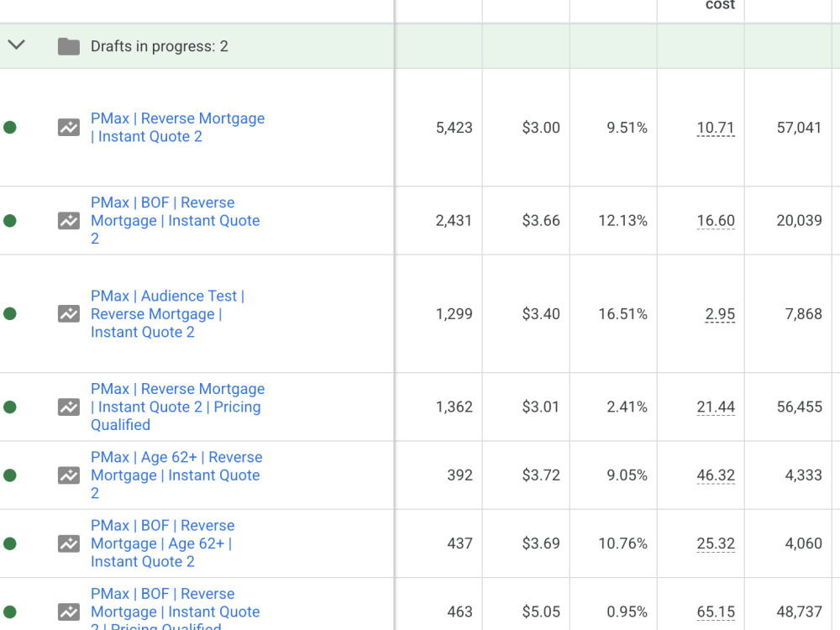Click status dot for PMax Audience Test campaign
This screenshot has width=840, height=630.
9,314
